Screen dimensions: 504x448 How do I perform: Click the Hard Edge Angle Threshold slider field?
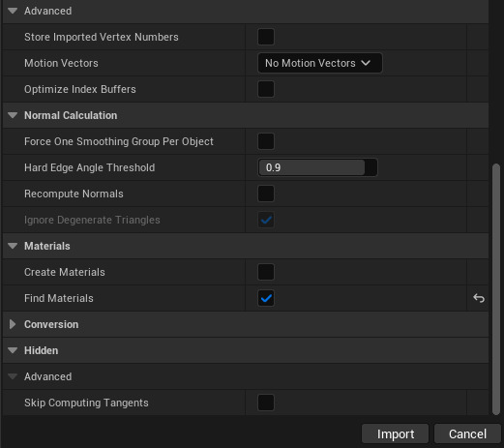pyautogui.click(x=317, y=167)
